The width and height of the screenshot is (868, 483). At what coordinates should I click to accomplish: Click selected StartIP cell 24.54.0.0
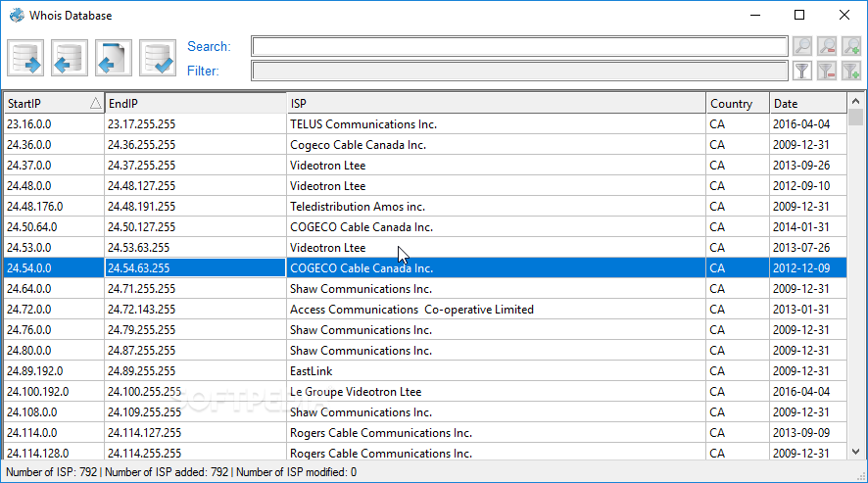click(x=54, y=268)
